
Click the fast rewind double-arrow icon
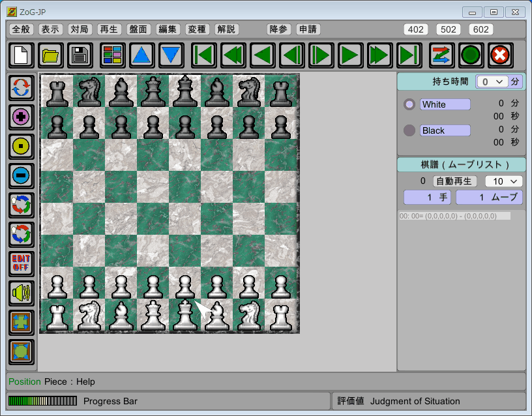click(233, 55)
